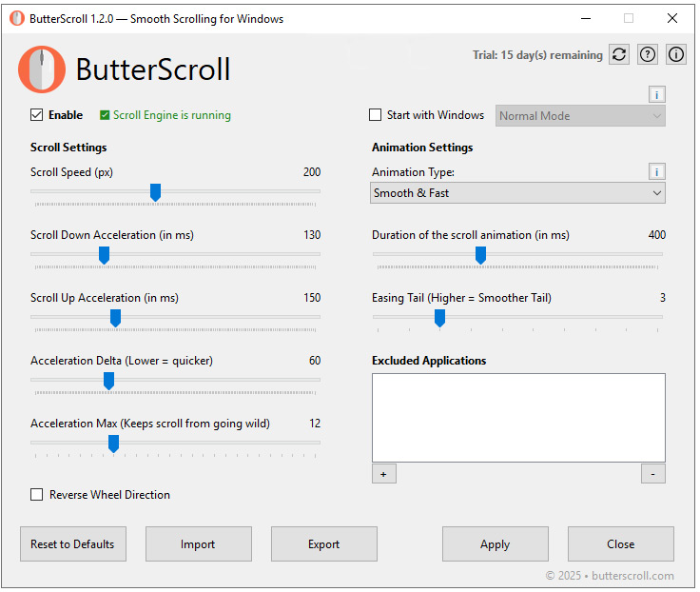Click Acceleration Delta slider handle
The image size is (700, 592).
[x=109, y=381]
